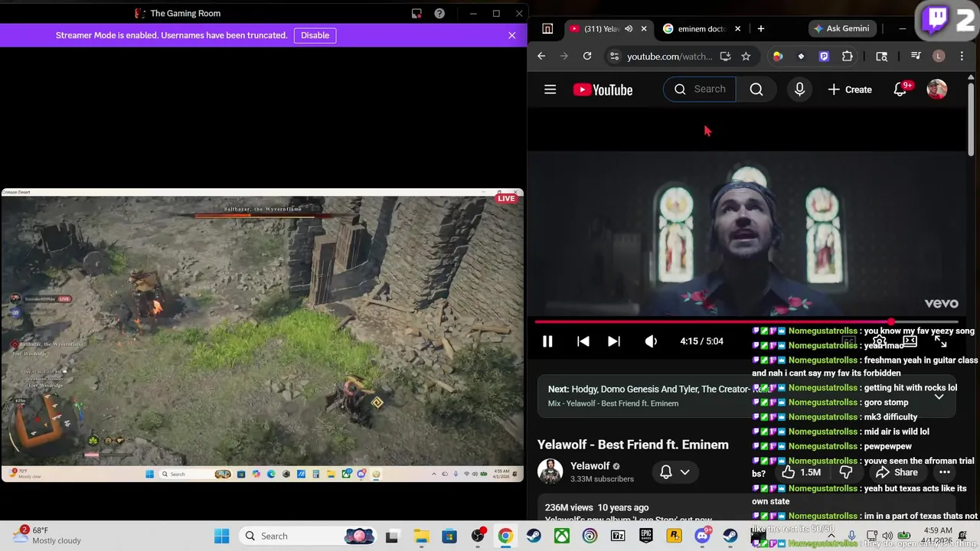Toggle YouTube theater mode
980x551 pixels.
(910, 341)
